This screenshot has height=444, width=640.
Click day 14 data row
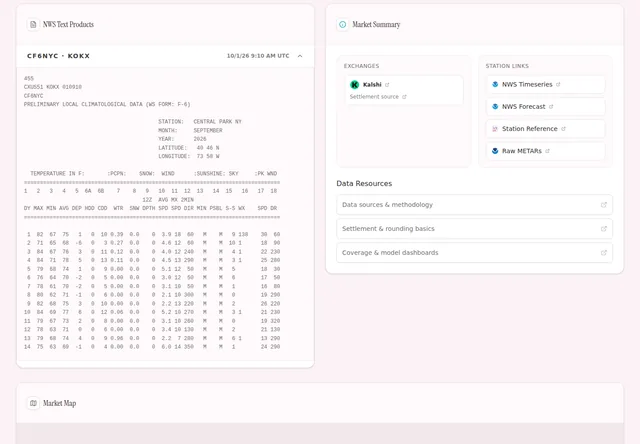(x=152, y=347)
